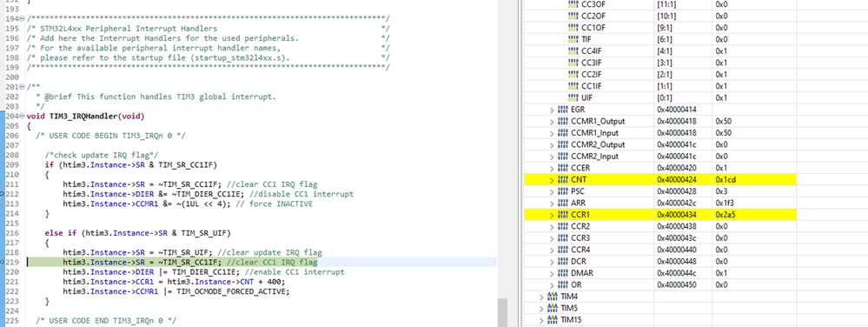Click the CCMR1_Output register icon
Viewport: 868px width, 327px height.
coord(562,122)
